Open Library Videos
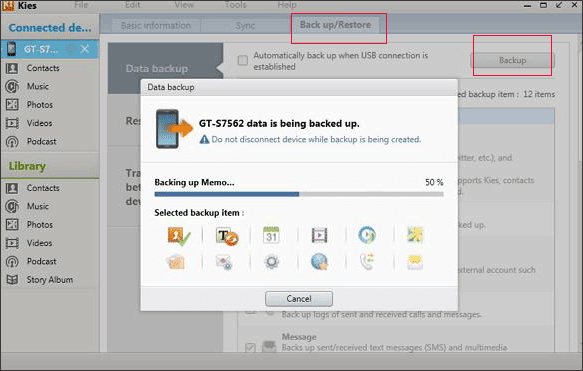 pyautogui.click(x=39, y=243)
